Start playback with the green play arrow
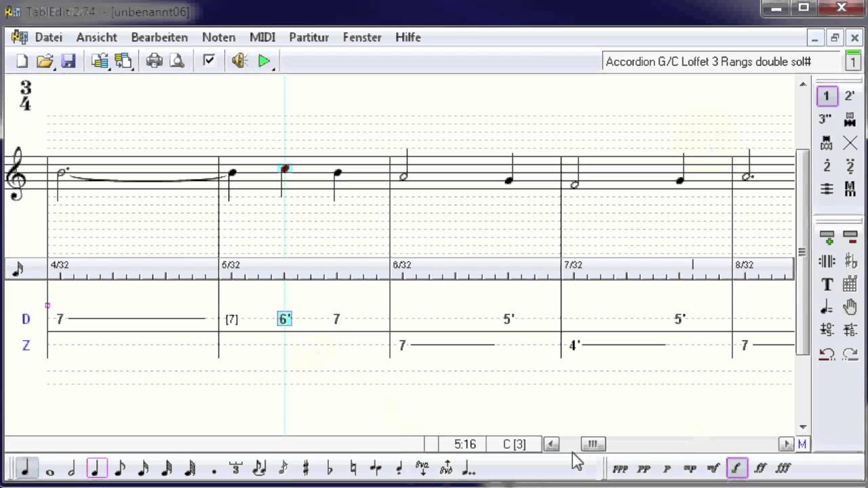 coord(263,62)
